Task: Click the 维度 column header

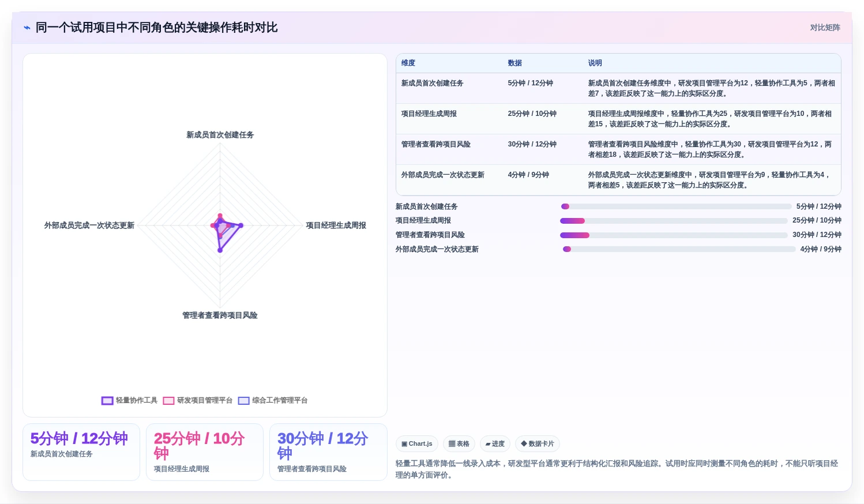Action: pyautogui.click(x=408, y=63)
